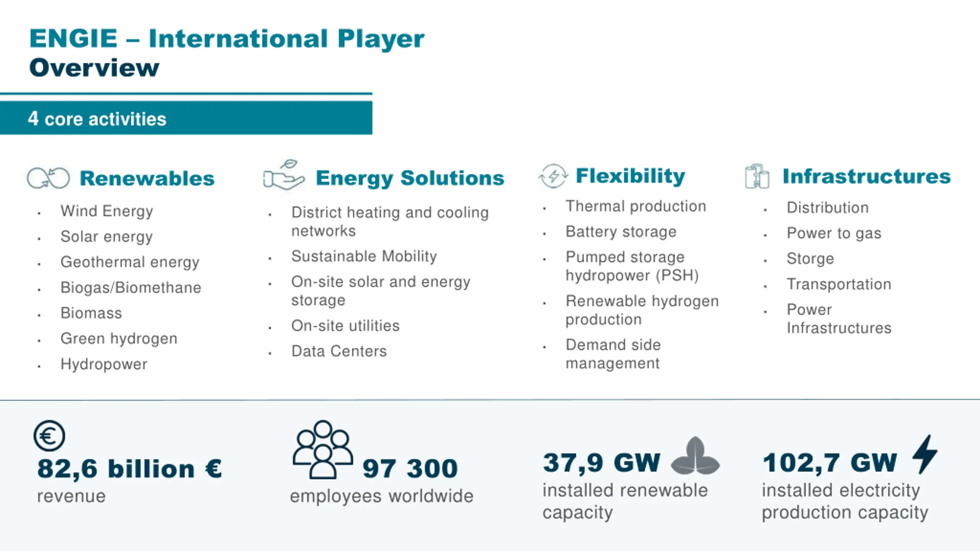Click the group of people employees icon
The width and height of the screenshot is (980, 551).
tap(323, 450)
